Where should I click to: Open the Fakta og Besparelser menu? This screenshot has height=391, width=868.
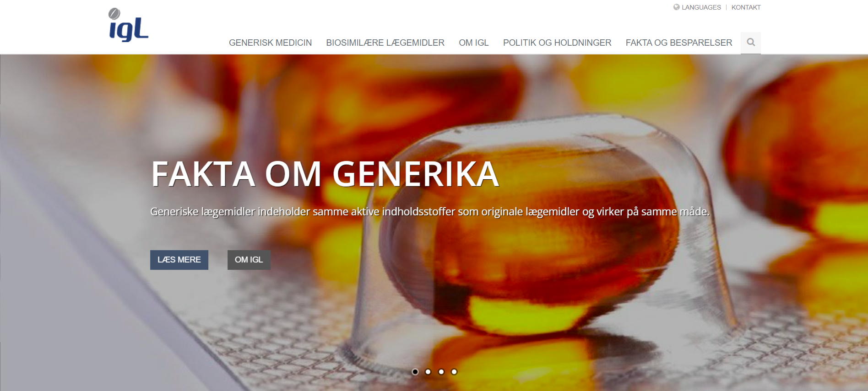click(x=679, y=43)
